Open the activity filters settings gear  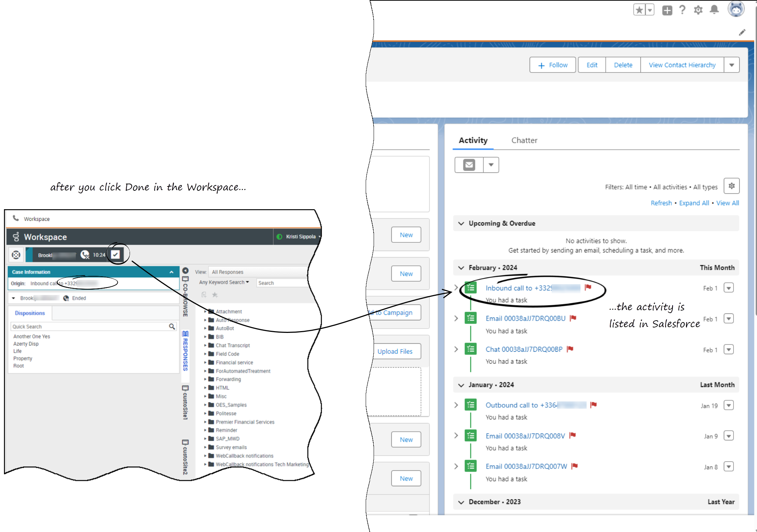(x=731, y=186)
